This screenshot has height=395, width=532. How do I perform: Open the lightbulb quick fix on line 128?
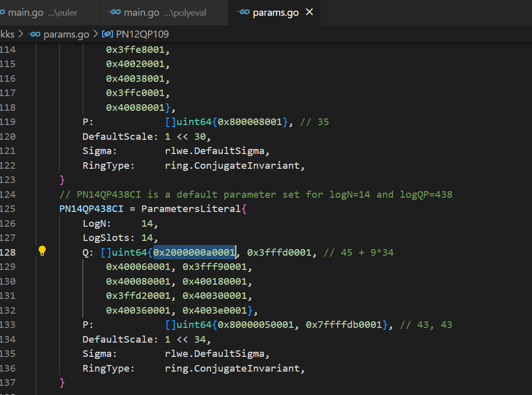42,251
